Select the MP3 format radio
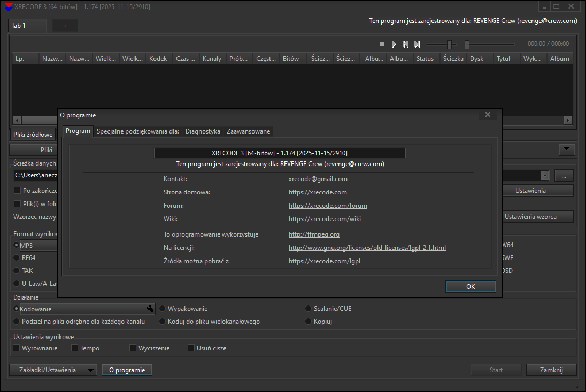Image resolution: width=586 pixels, height=392 pixels. coord(16,245)
